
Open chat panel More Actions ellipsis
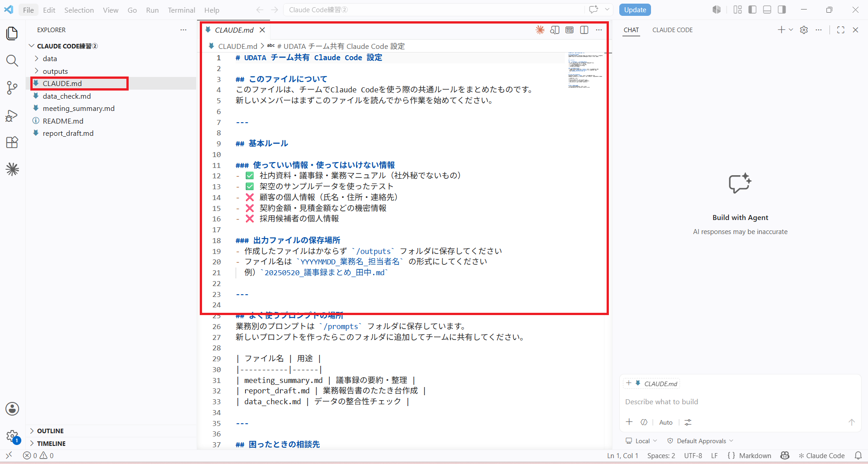click(818, 30)
